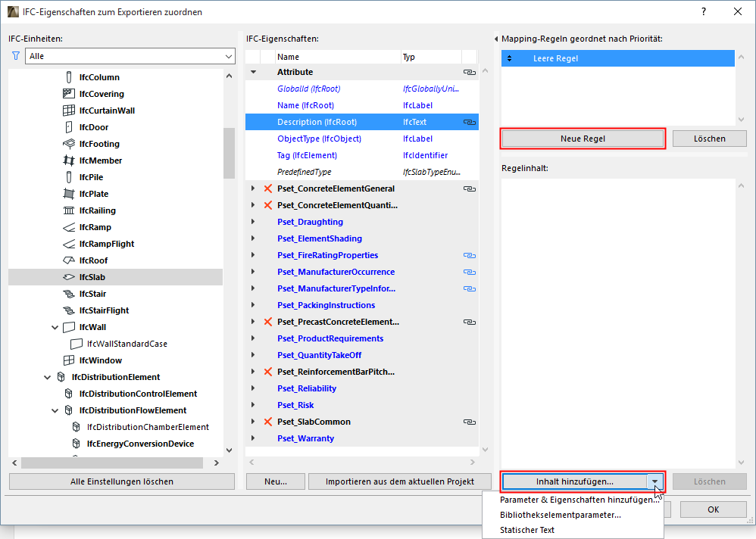This screenshot has width=756, height=539.
Task: Select the IfcSlab tree item
Action: coord(116,277)
